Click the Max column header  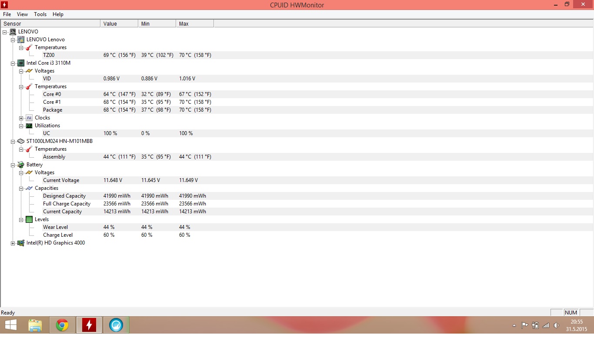(x=195, y=23)
